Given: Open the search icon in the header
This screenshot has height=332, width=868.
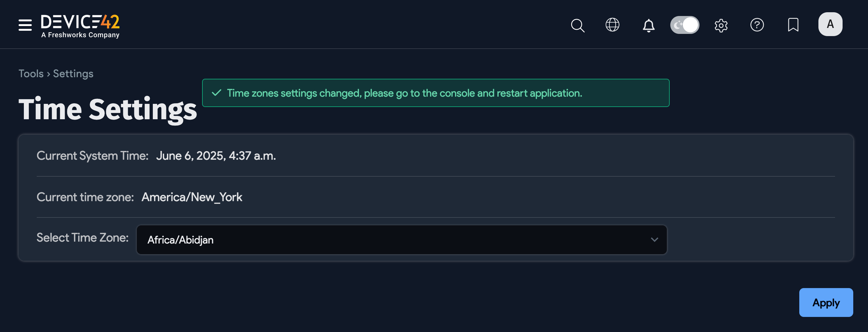Looking at the screenshot, I should [x=577, y=24].
